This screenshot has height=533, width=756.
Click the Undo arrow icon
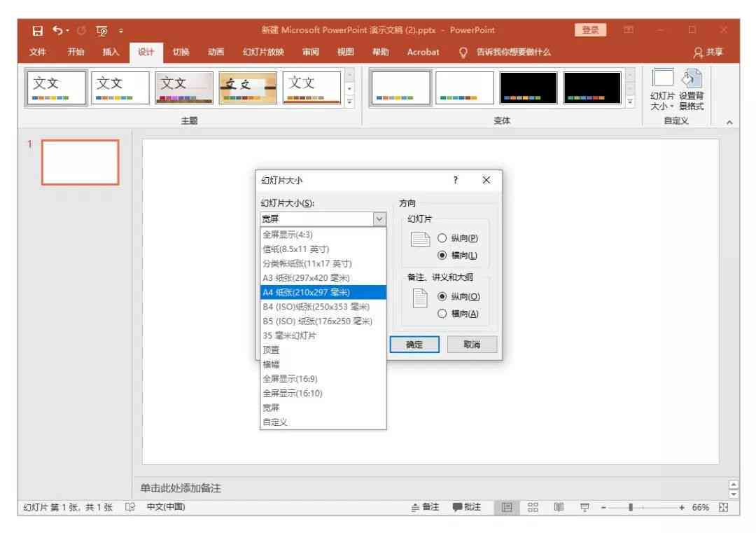(x=57, y=30)
